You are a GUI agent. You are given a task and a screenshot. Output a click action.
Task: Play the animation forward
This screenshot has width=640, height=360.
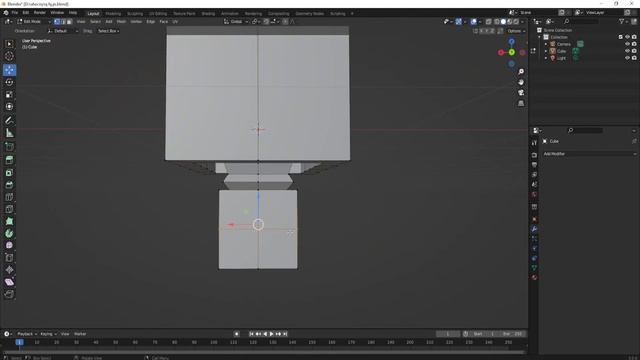coord(271,334)
